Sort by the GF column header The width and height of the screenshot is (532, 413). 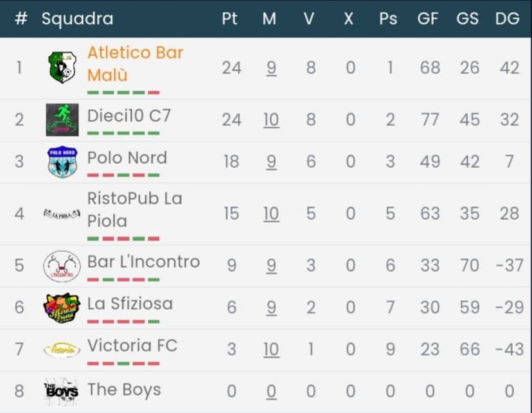click(428, 19)
